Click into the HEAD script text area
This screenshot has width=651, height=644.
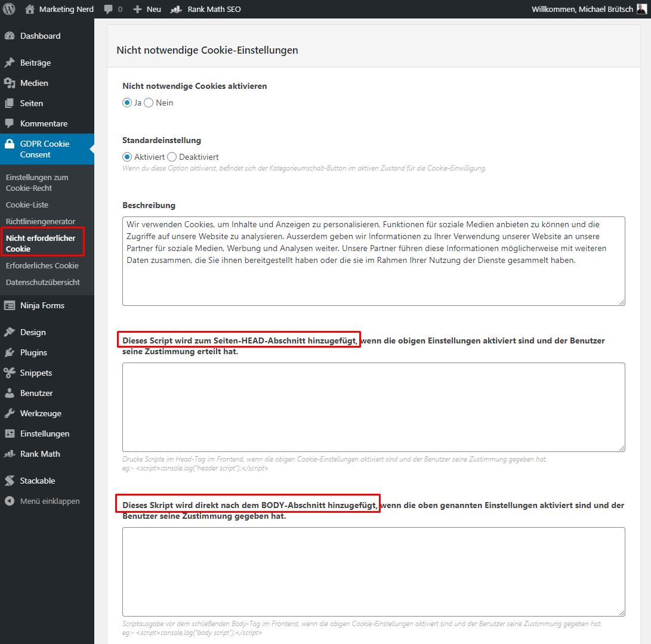[374, 407]
